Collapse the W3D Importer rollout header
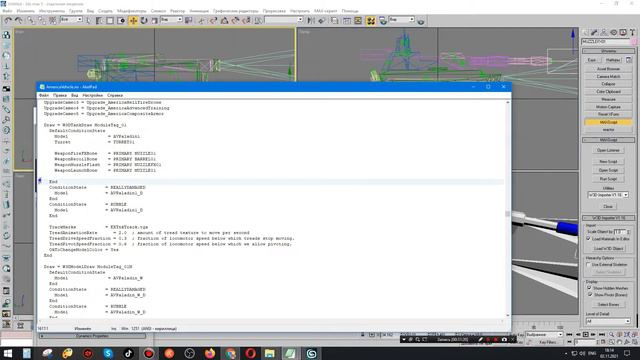 pos(608,218)
